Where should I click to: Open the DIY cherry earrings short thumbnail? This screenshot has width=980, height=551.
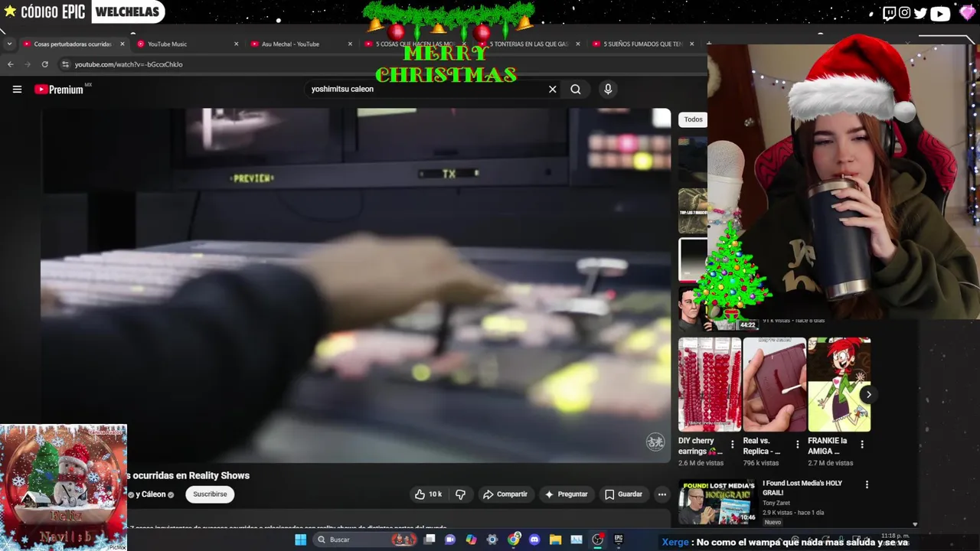(x=710, y=384)
